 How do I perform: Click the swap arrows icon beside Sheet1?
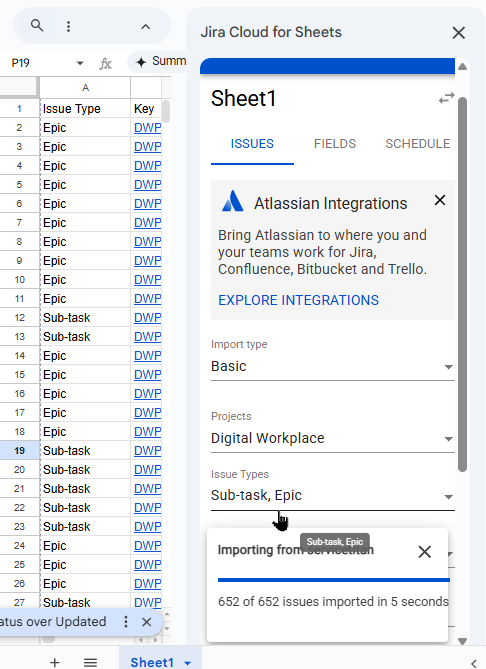446,98
